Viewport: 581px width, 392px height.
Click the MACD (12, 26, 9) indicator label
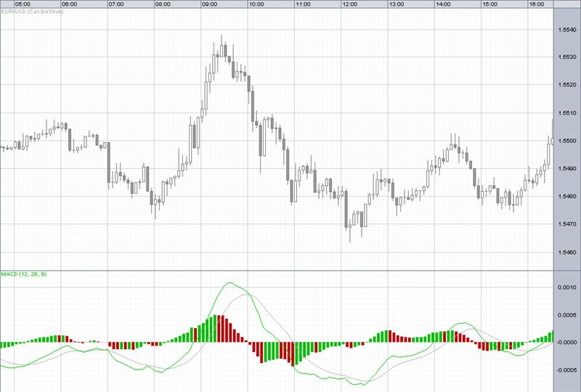[x=24, y=274]
